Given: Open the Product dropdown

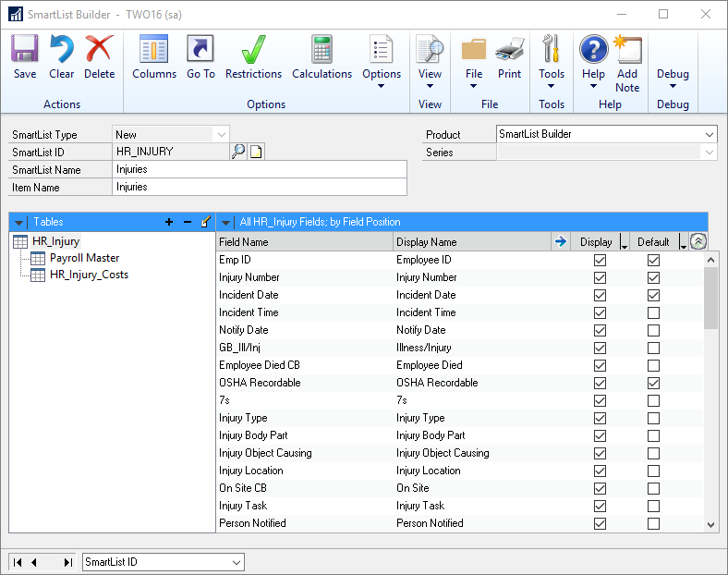Looking at the screenshot, I should pyautogui.click(x=709, y=135).
